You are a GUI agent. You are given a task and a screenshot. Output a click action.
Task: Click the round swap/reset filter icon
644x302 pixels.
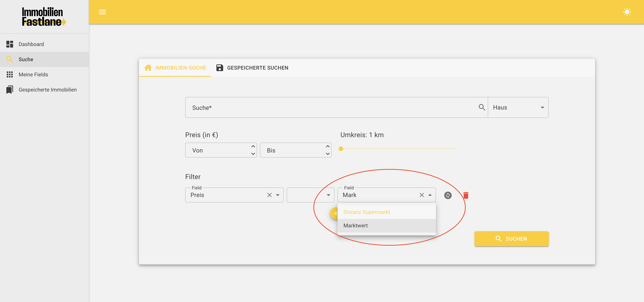tap(448, 195)
